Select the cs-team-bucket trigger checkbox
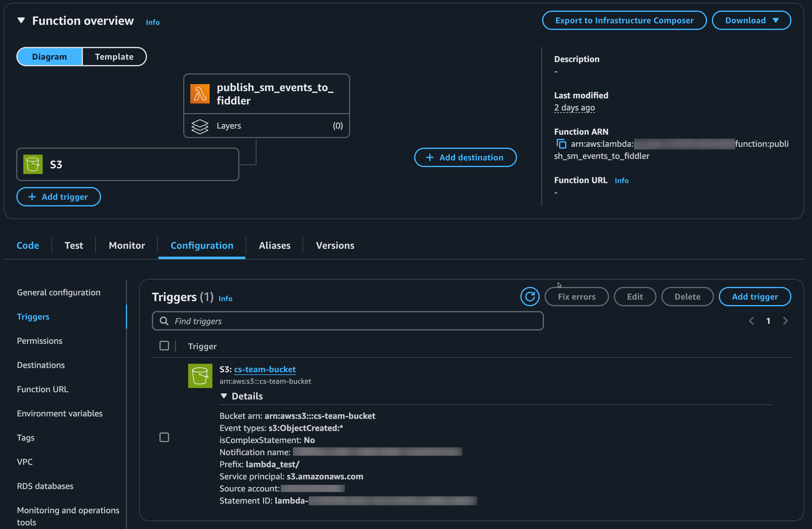The height and width of the screenshot is (529, 812). tap(164, 437)
